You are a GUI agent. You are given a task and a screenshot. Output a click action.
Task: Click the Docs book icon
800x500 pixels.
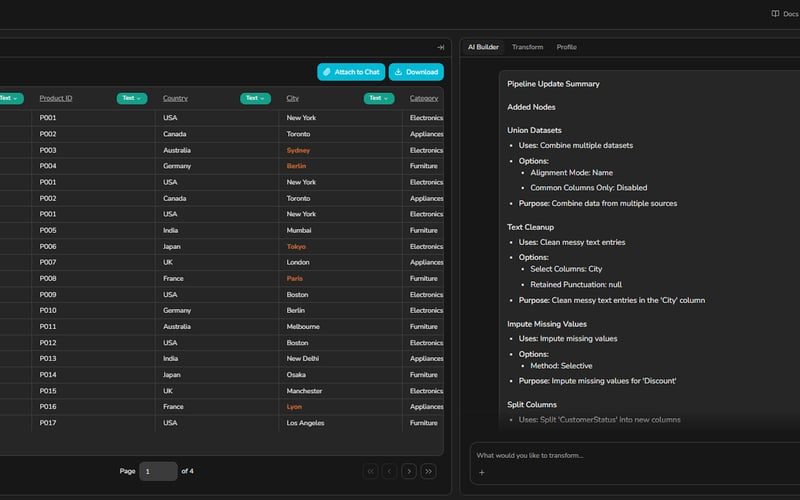(775, 14)
